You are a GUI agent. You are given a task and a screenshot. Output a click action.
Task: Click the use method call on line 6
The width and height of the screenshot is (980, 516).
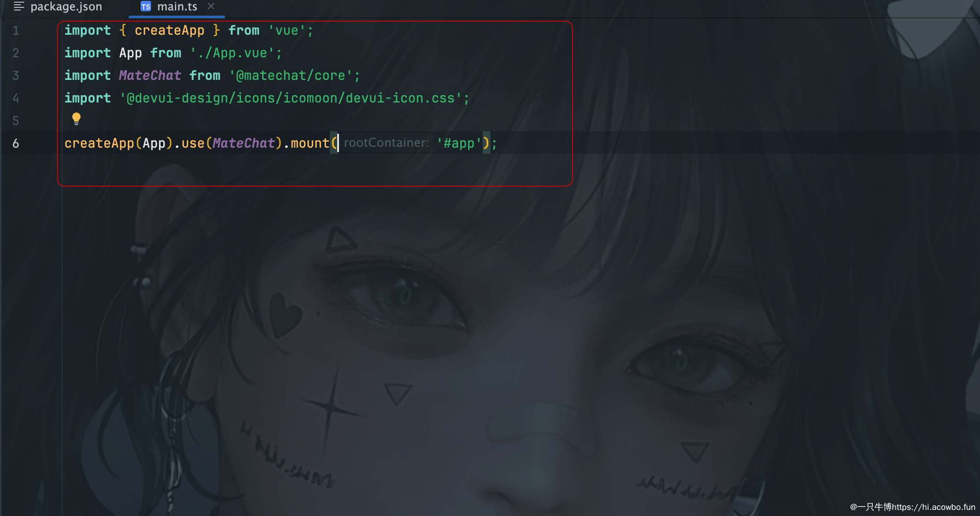(193, 143)
